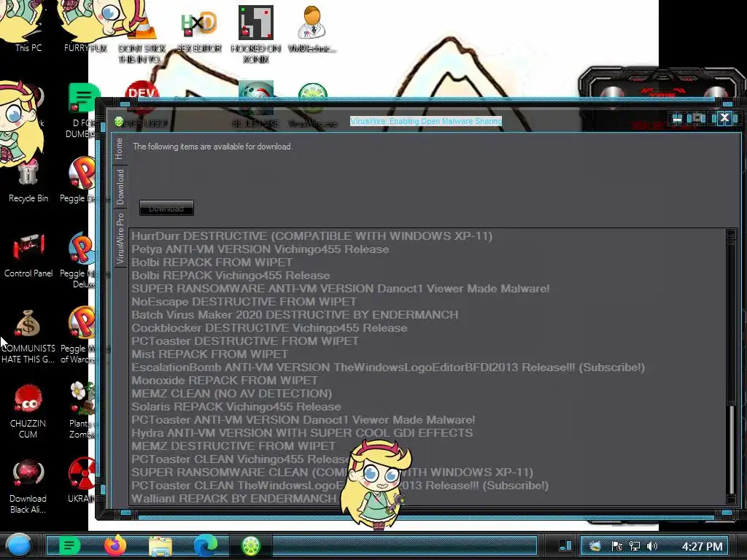Select the "PCToaster ANTI-VM VERSION Danoct1" row
This screenshot has width=747, height=560.
click(x=427, y=420)
